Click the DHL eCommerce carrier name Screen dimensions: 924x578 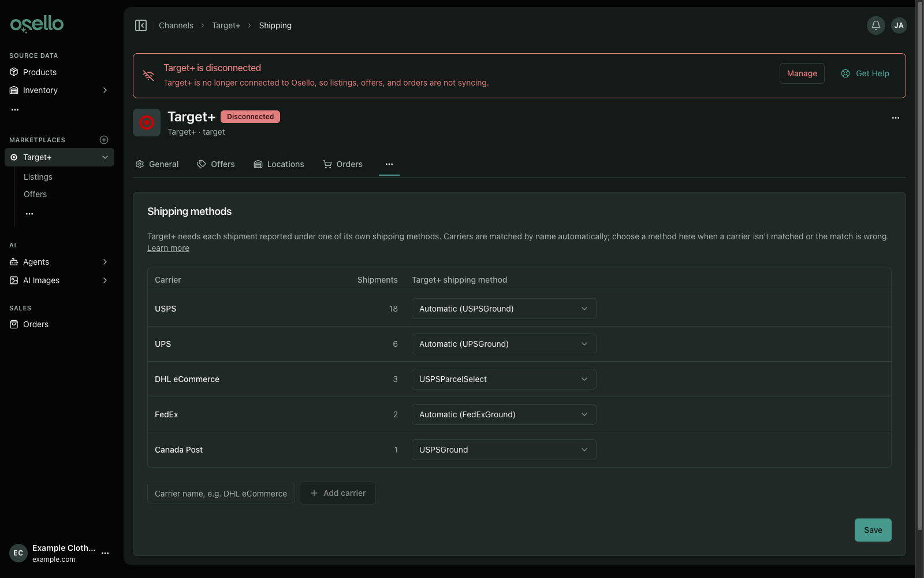pyautogui.click(x=187, y=379)
